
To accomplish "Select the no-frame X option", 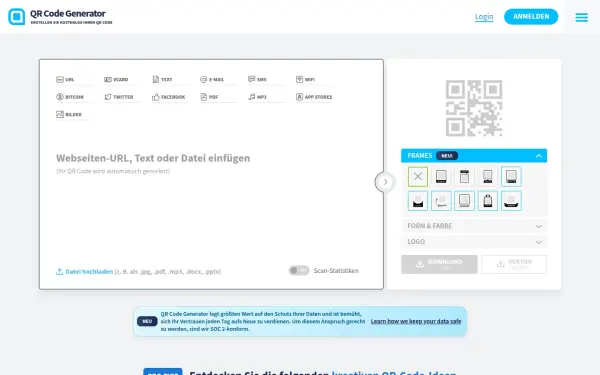I will point(417,177).
